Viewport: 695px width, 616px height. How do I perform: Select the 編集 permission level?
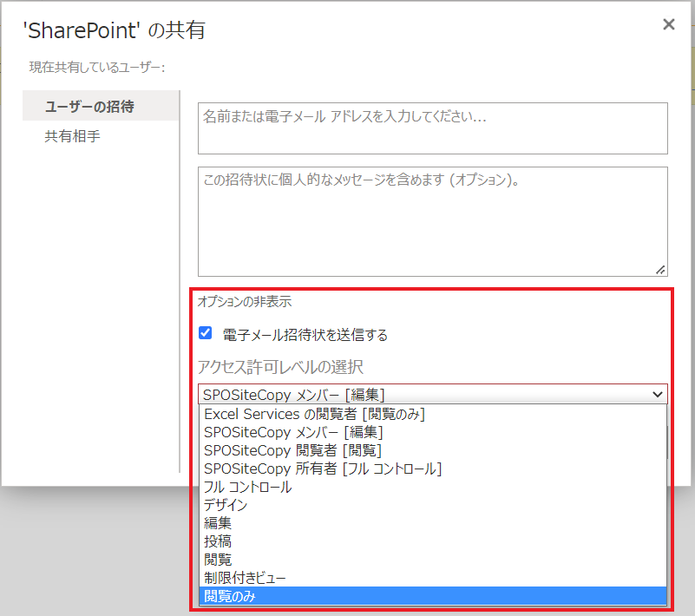pyautogui.click(x=433, y=523)
